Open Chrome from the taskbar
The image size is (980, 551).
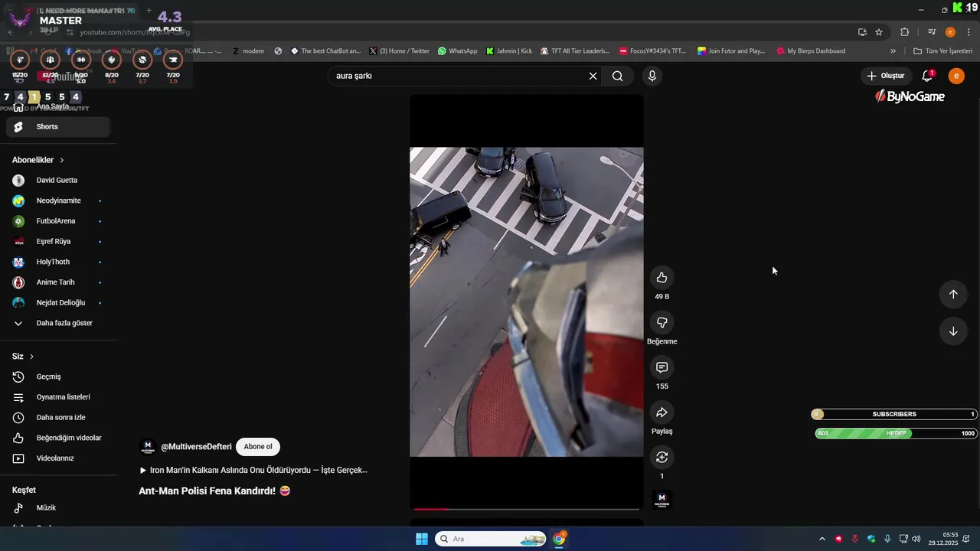560,539
